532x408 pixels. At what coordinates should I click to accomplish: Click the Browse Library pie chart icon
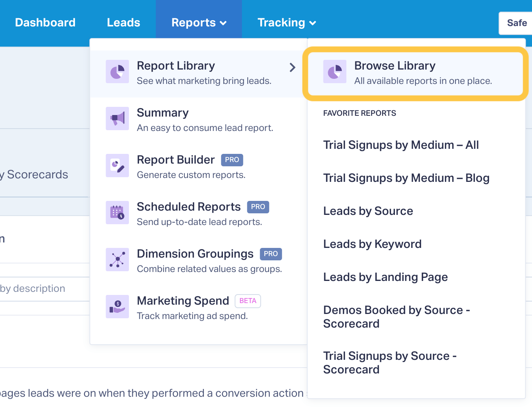click(335, 71)
